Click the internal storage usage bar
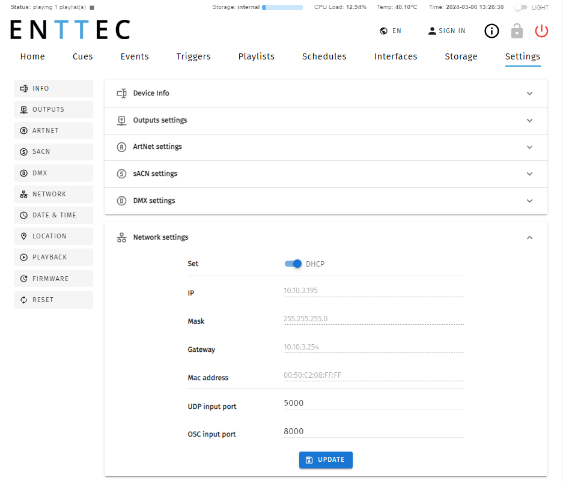This screenshot has height=481, width=563. coord(282,8)
